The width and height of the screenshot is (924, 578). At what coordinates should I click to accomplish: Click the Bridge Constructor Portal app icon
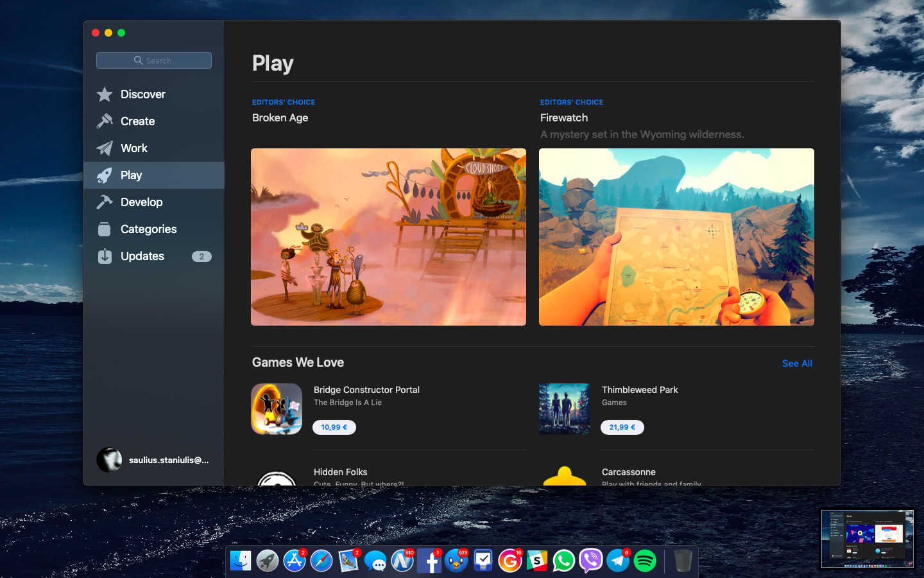point(277,409)
